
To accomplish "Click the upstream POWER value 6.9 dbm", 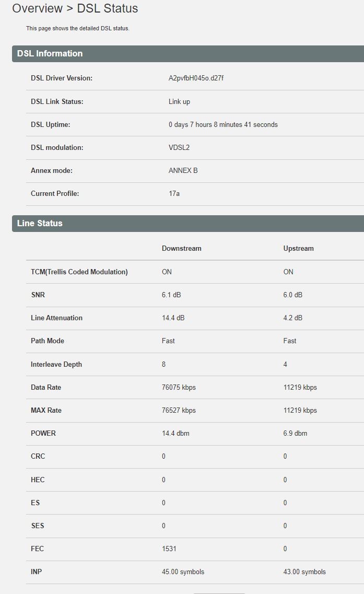I will tap(295, 434).
